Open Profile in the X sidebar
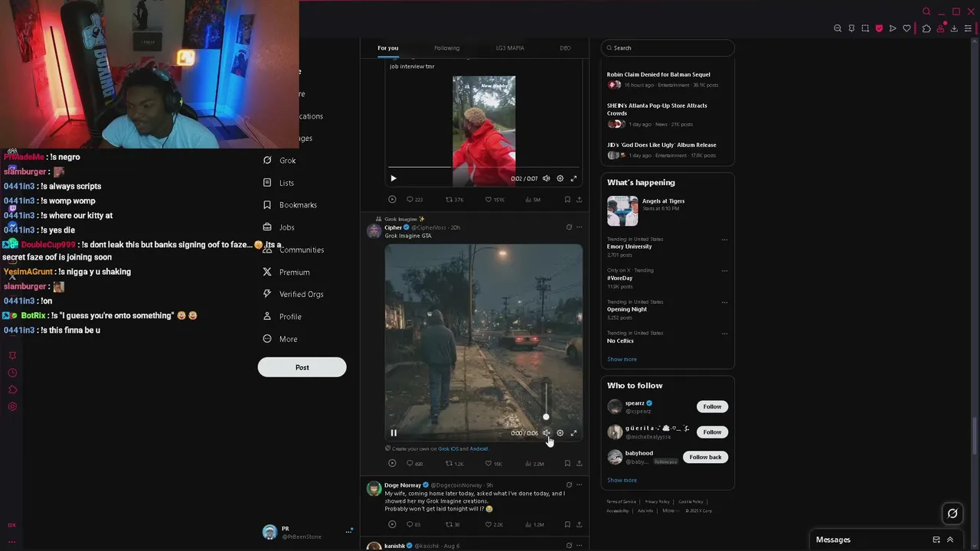The height and width of the screenshot is (551, 980). point(282,317)
